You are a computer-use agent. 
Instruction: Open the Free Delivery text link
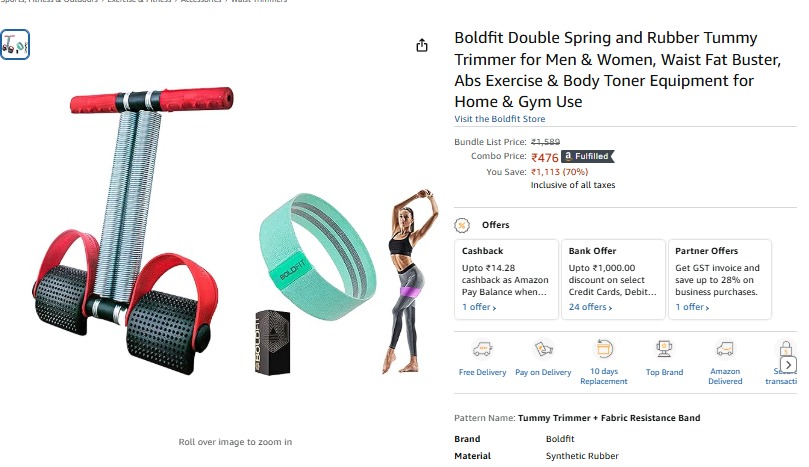pyautogui.click(x=482, y=372)
